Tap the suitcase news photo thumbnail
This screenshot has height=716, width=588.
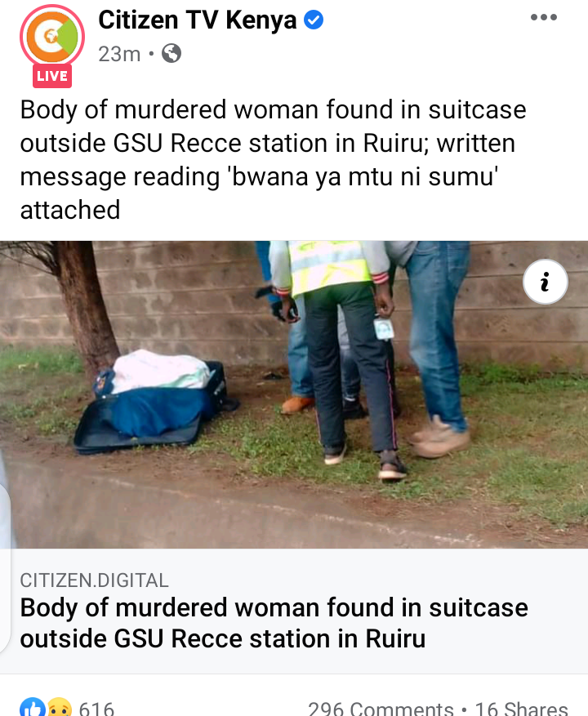tap(294, 394)
